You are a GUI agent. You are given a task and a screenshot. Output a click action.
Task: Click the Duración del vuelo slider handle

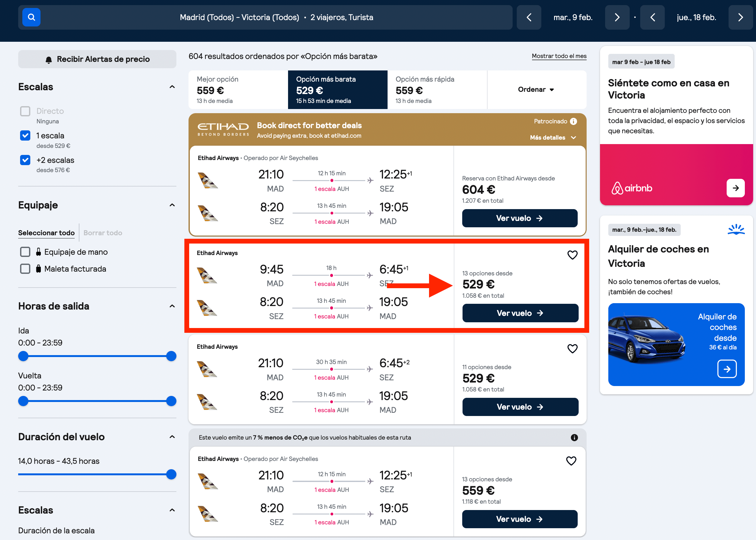point(171,475)
